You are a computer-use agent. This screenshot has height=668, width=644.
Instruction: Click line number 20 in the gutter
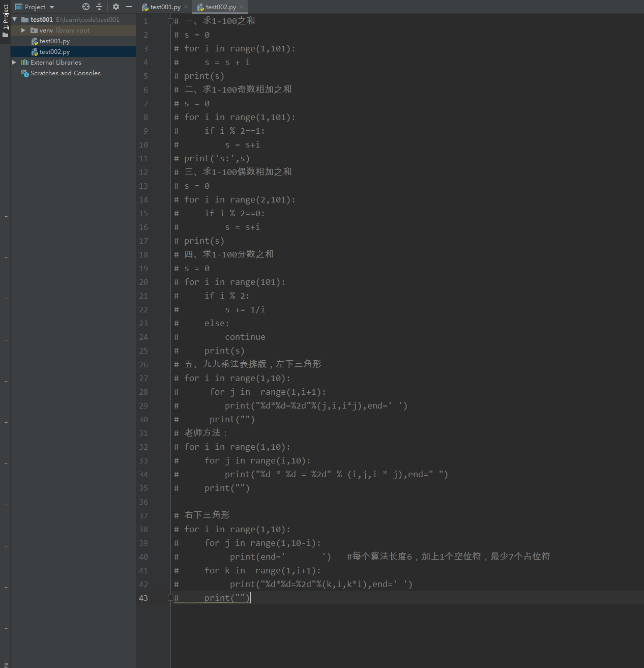point(143,282)
